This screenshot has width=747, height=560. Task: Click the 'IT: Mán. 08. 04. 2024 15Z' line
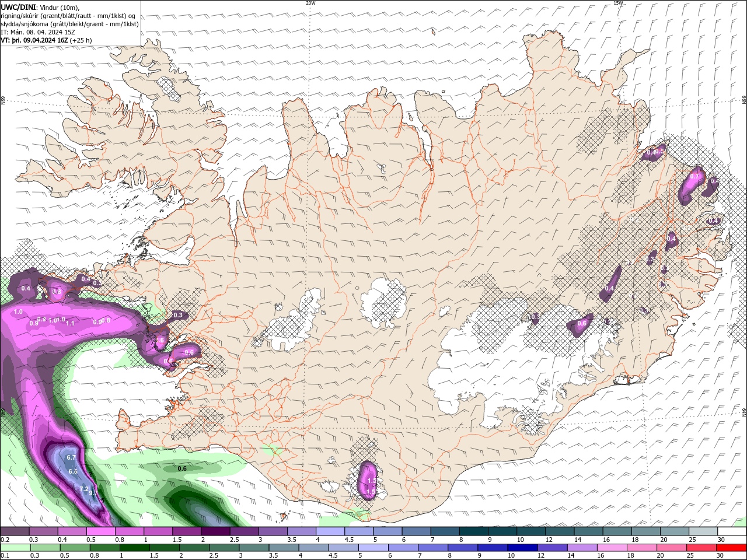(x=38, y=32)
